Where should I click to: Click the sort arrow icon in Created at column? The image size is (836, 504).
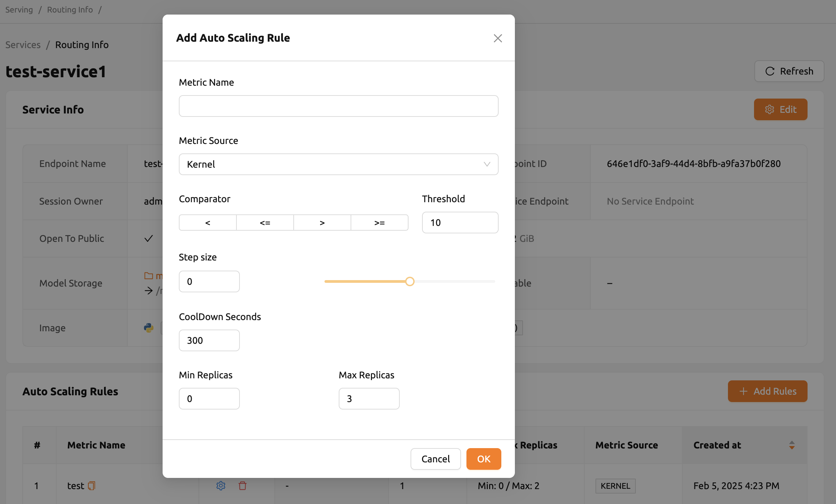tap(792, 445)
